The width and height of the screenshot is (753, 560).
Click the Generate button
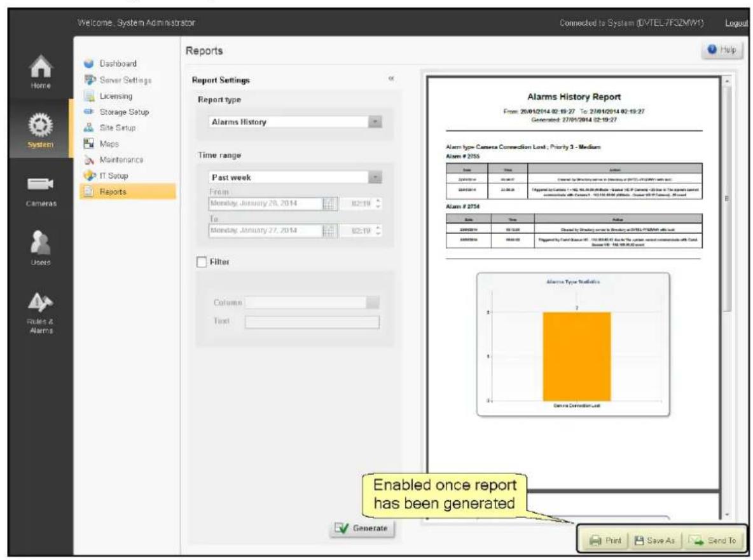pyautogui.click(x=362, y=528)
